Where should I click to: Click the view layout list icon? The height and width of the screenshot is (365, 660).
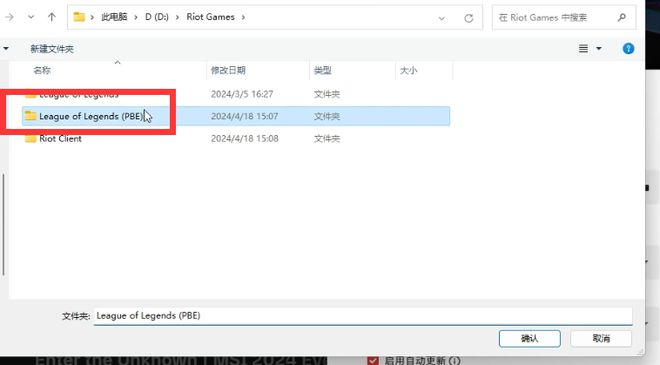(x=583, y=49)
